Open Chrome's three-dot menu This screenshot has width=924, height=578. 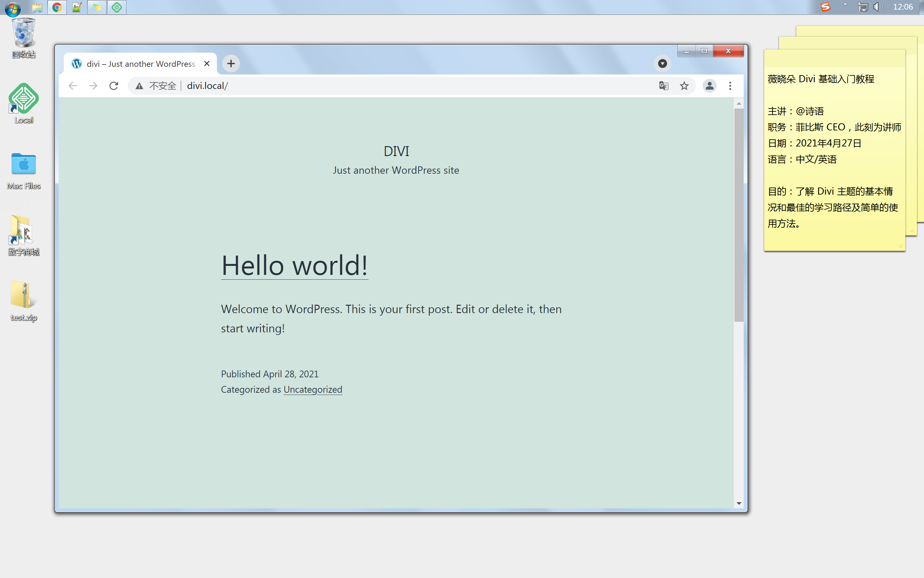click(730, 86)
